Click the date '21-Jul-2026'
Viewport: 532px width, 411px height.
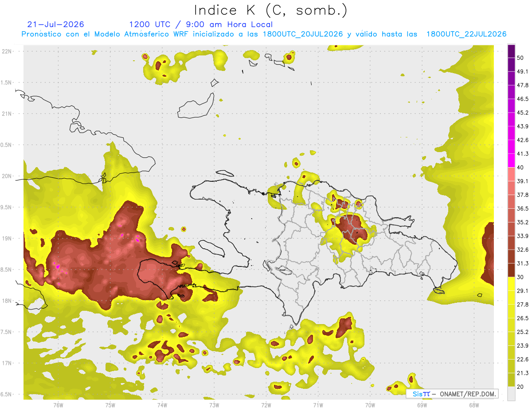click(55, 24)
